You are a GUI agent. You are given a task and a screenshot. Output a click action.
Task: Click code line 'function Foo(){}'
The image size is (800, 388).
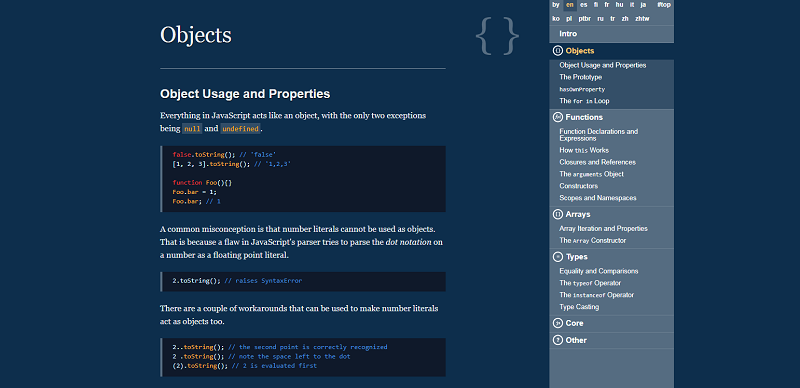point(203,182)
